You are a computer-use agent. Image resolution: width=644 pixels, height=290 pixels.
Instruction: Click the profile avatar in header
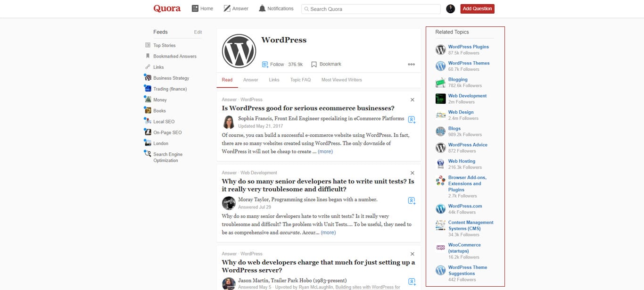click(x=450, y=8)
